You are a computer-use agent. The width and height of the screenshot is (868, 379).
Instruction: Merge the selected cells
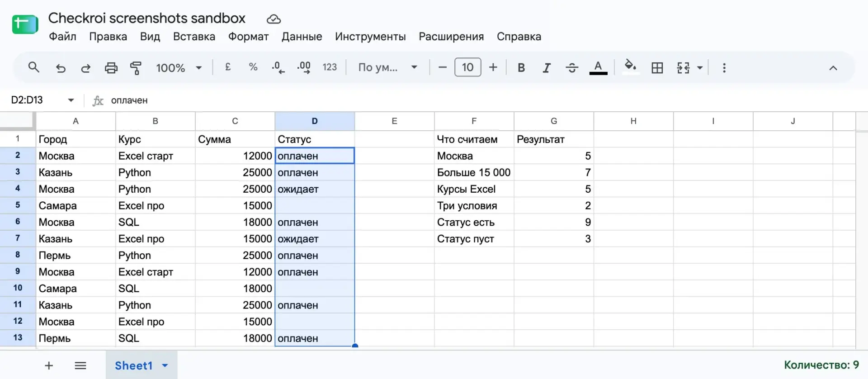[683, 68]
